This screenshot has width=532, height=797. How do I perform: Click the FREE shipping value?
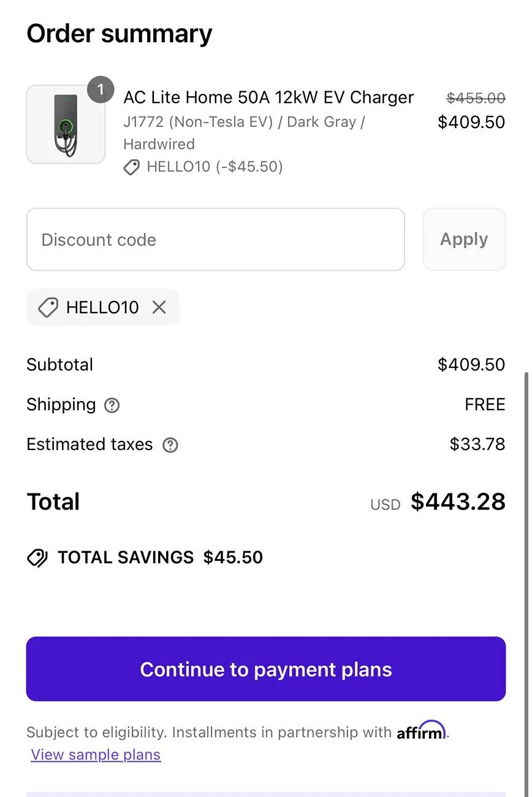point(485,405)
